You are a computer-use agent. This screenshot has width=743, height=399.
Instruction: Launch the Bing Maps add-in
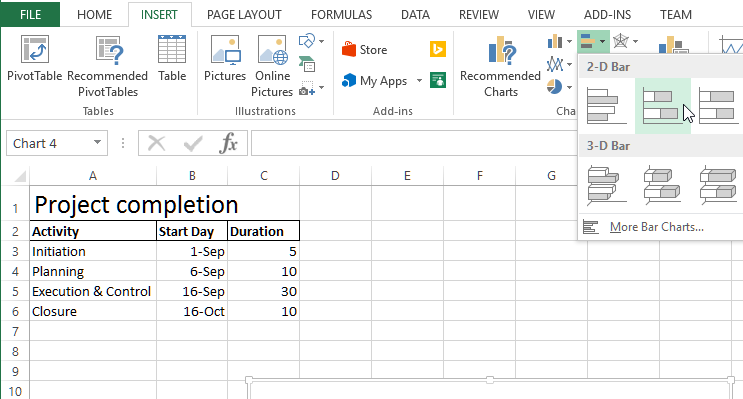tap(438, 49)
